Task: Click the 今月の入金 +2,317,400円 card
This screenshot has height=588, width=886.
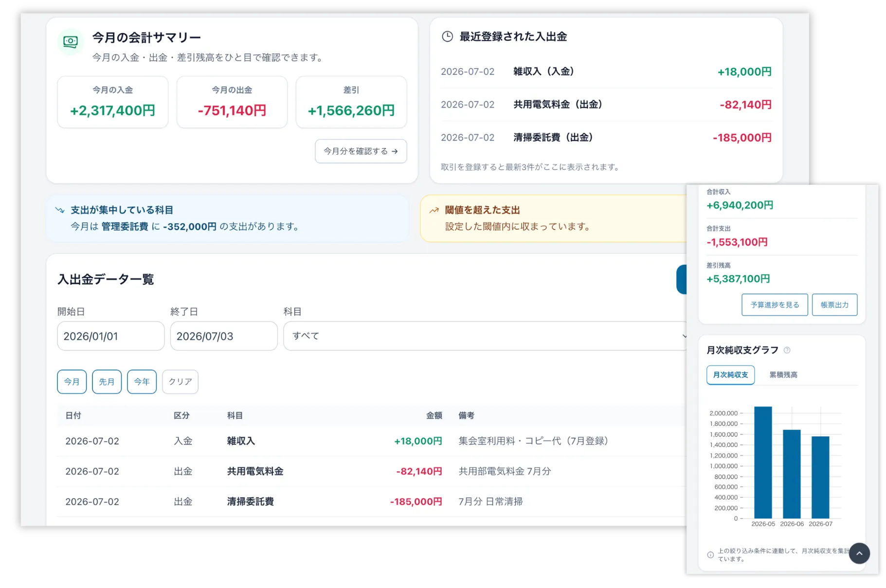Action: [113, 102]
